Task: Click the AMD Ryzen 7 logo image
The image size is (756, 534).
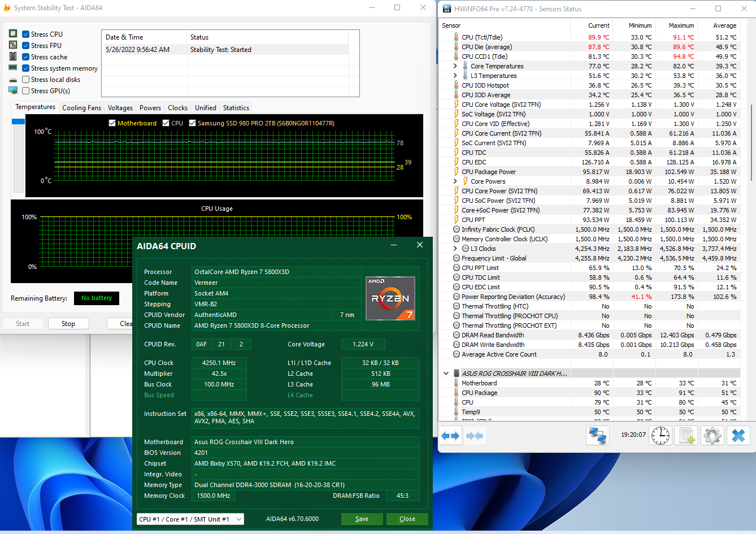Action: click(390, 298)
